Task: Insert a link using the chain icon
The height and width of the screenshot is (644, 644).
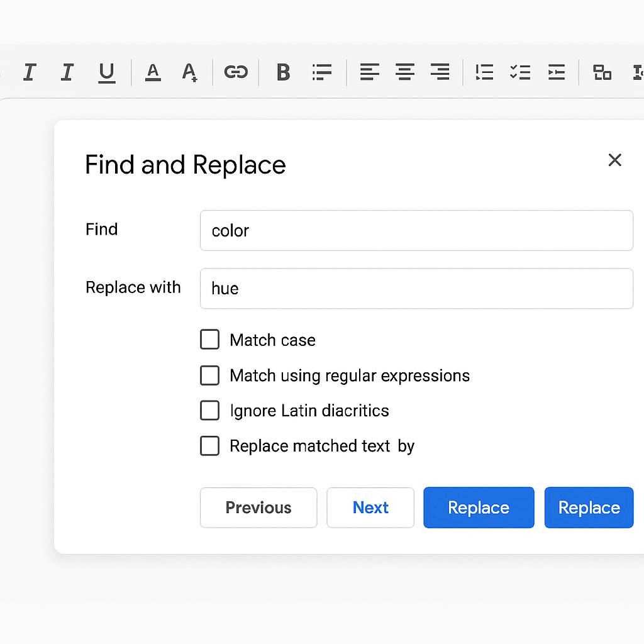Action: point(236,72)
